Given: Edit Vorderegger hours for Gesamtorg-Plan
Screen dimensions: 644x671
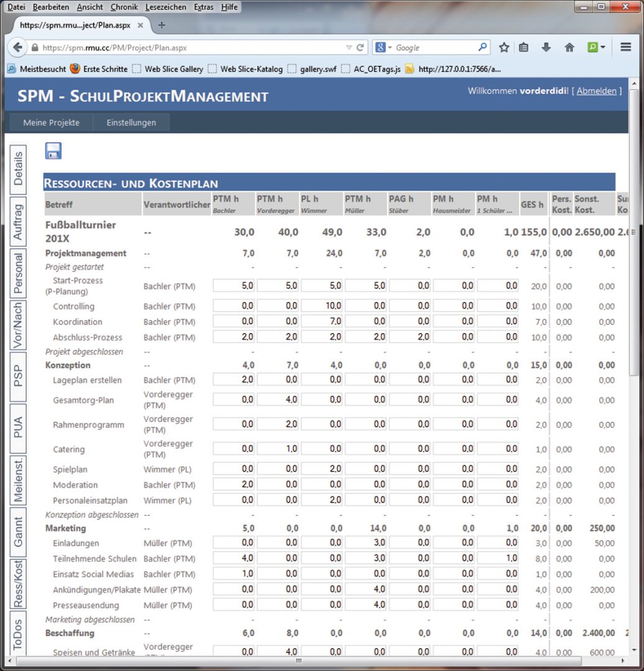Looking at the screenshot, I should pos(277,399).
